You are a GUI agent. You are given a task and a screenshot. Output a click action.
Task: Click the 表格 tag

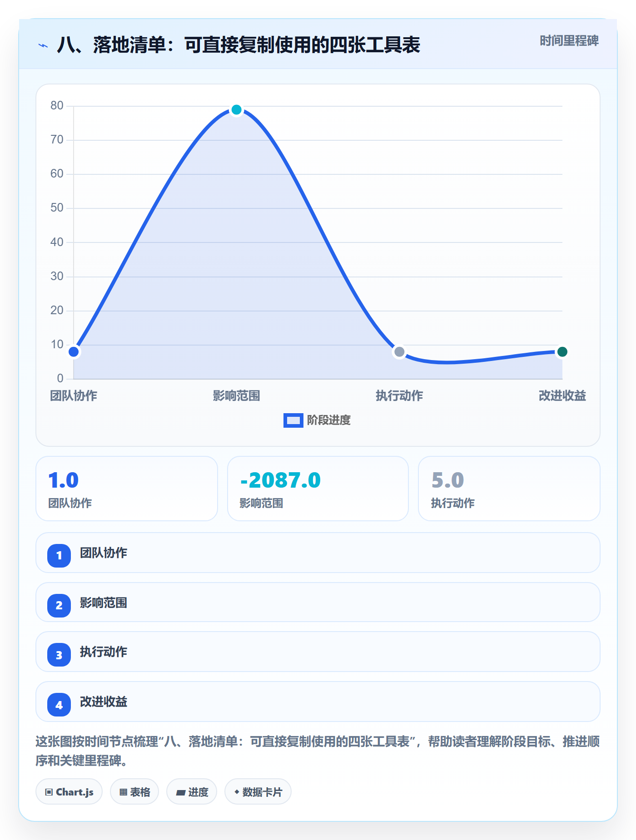coord(134,792)
